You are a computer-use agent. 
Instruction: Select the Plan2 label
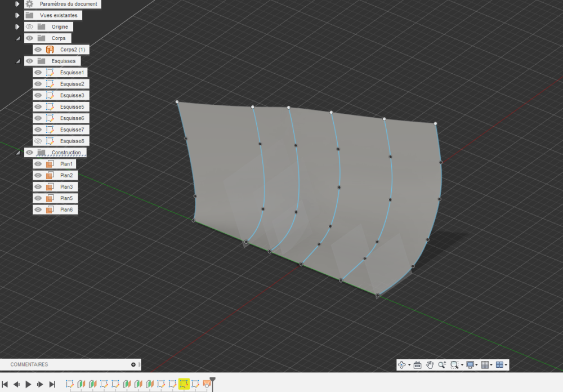point(66,175)
